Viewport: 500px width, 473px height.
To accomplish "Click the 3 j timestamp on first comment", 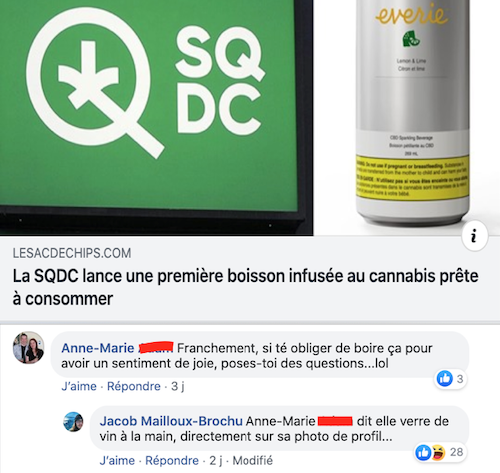I will pos(178,386).
